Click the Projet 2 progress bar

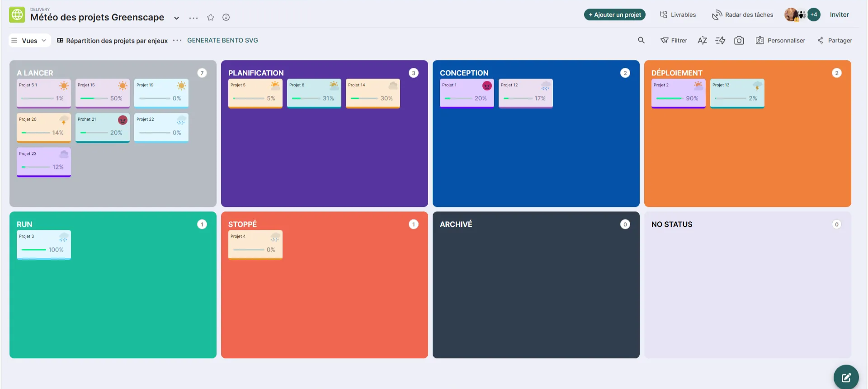click(669, 98)
